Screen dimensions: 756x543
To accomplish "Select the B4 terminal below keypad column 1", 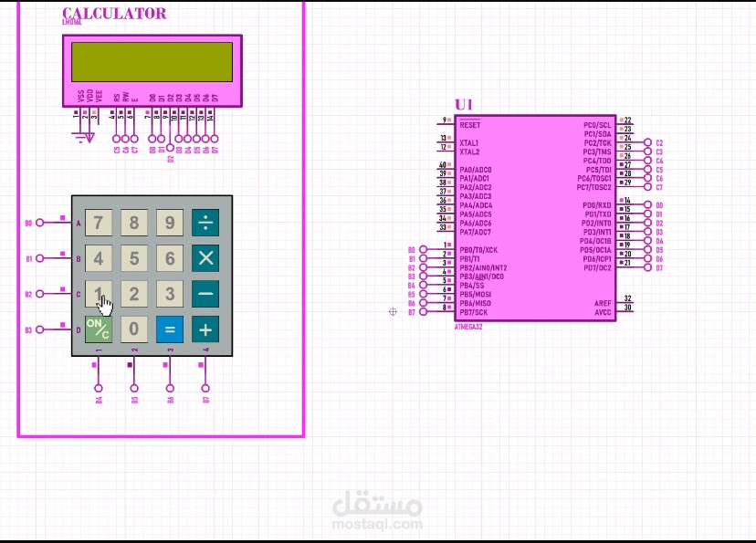I will pyautogui.click(x=99, y=389).
